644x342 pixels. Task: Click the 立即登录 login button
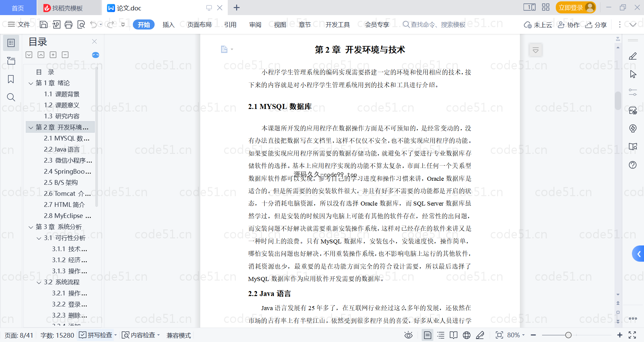click(576, 7)
